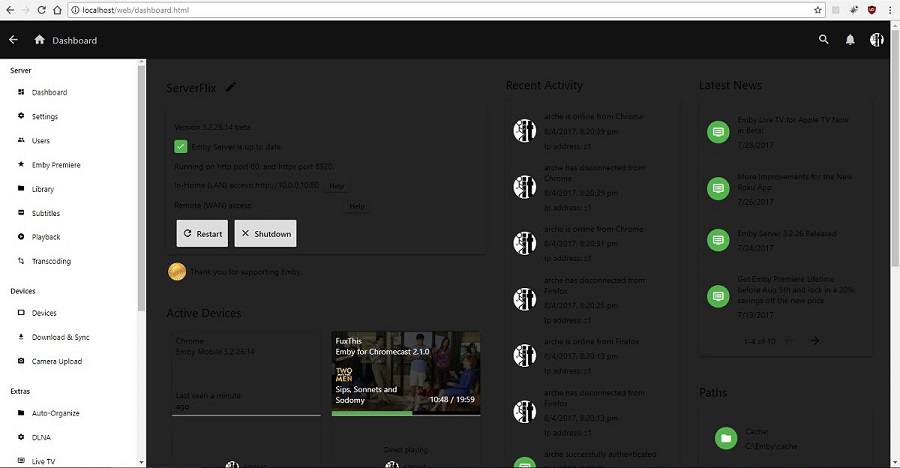Click the Devices icon in sidebar
Screen dimensions: 900x468
tap(21, 313)
